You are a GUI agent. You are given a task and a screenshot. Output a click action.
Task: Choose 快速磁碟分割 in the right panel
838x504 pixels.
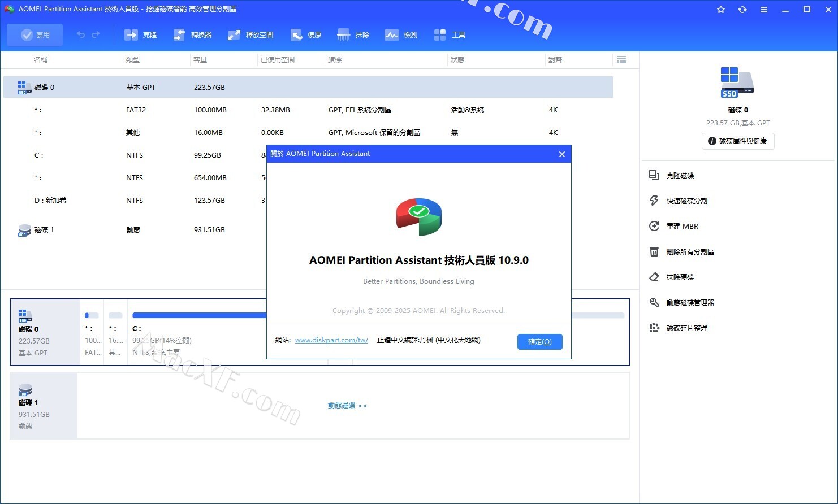pos(686,201)
